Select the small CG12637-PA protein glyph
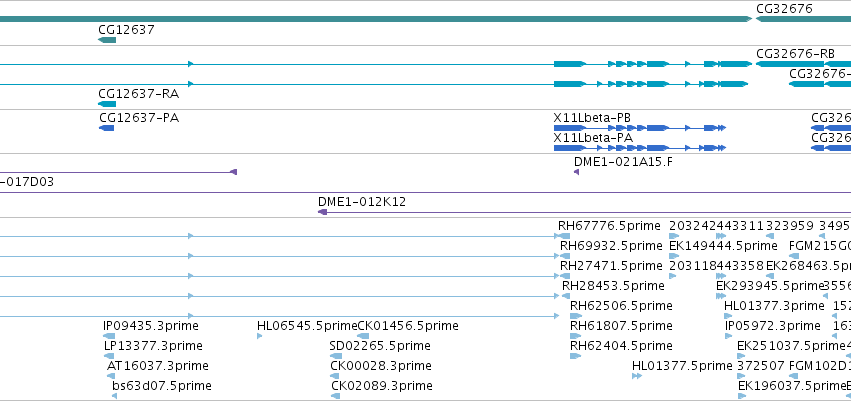 coord(106,128)
